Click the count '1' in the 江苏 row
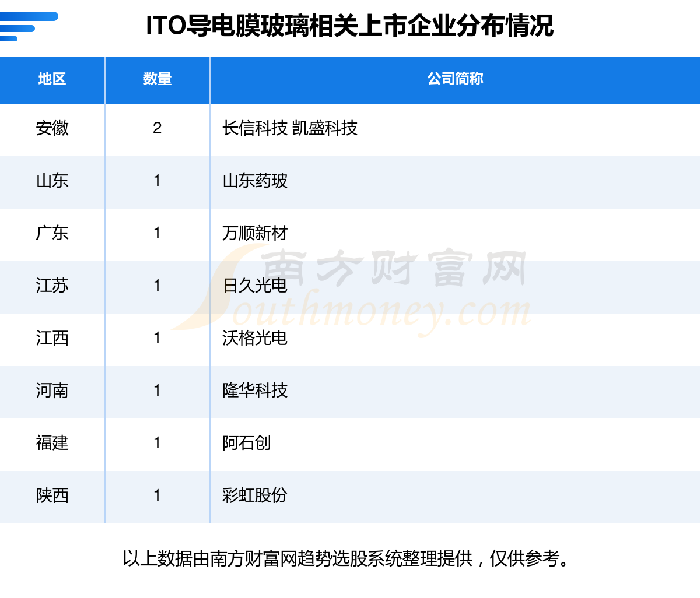The height and width of the screenshot is (598, 700). [157, 286]
